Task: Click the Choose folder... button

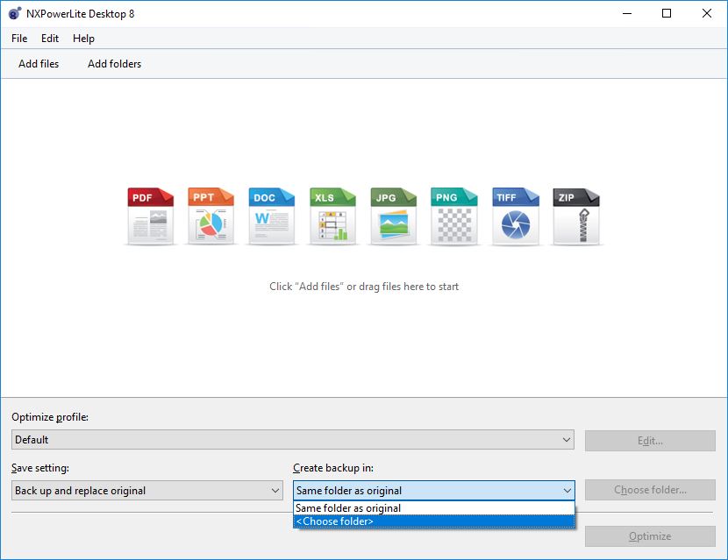Action: [x=650, y=490]
